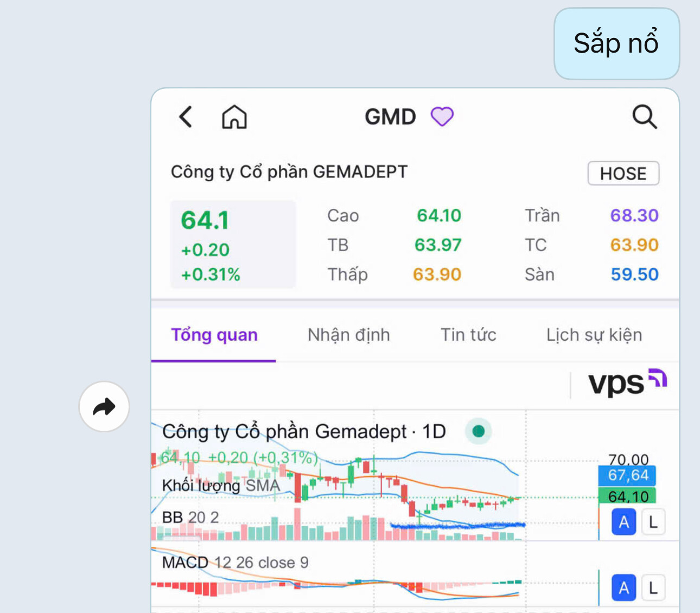700x613 pixels.
Task: Click the VPS logo
Action: pyautogui.click(x=627, y=383)
